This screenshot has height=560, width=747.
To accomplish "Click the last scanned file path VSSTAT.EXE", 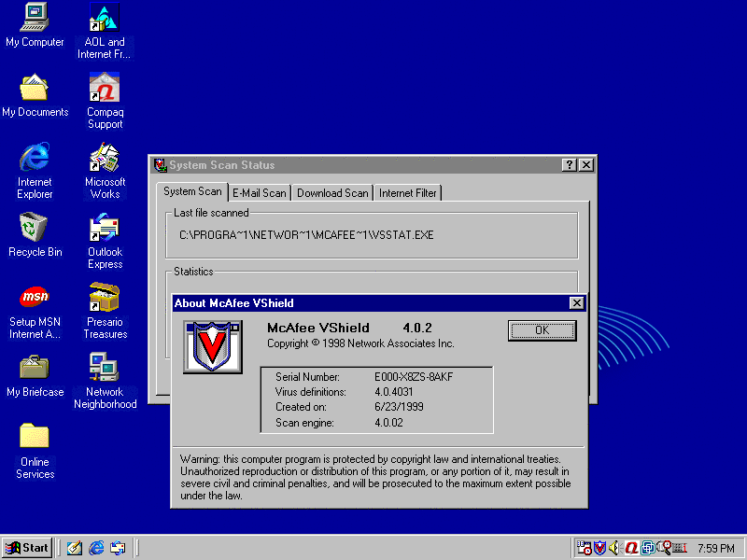I will point(306,235).
